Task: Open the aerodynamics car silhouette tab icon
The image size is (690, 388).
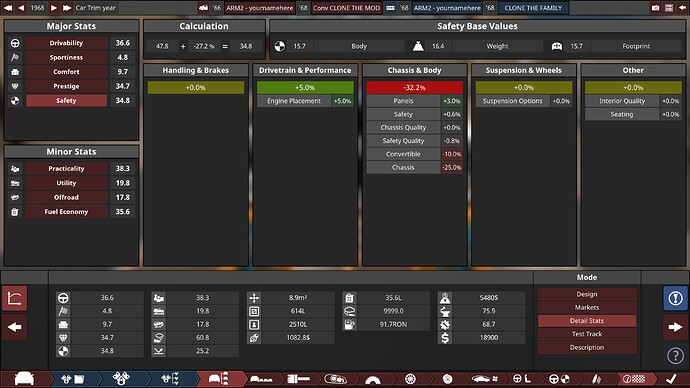Action: point(484,379)
